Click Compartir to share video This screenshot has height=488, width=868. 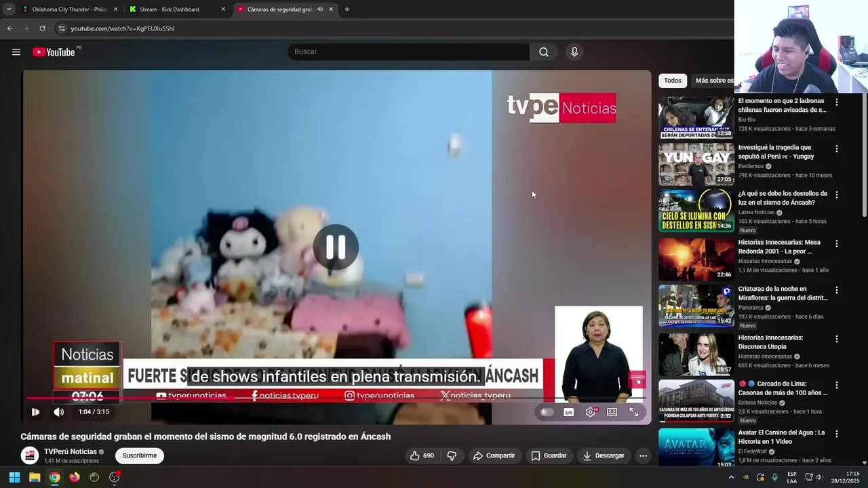pyautogui.click(x=494, y=455)
